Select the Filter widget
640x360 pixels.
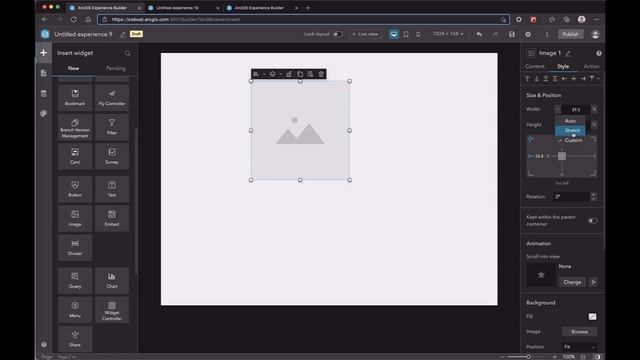[x=112, y=127]
